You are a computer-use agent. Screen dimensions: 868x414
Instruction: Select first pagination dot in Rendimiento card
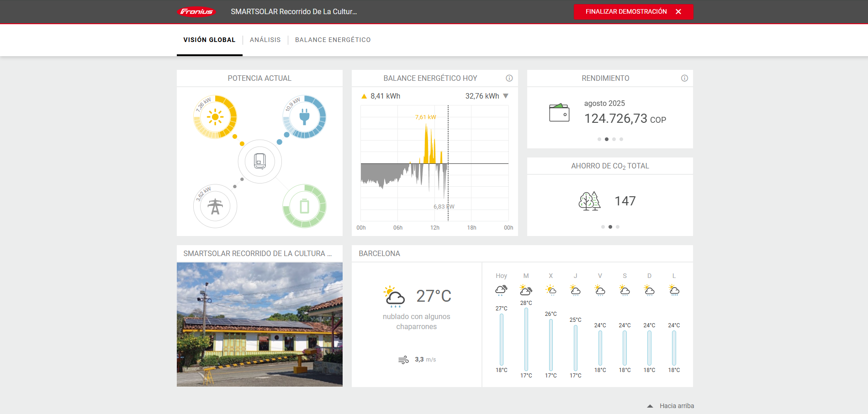pos(599,139)
